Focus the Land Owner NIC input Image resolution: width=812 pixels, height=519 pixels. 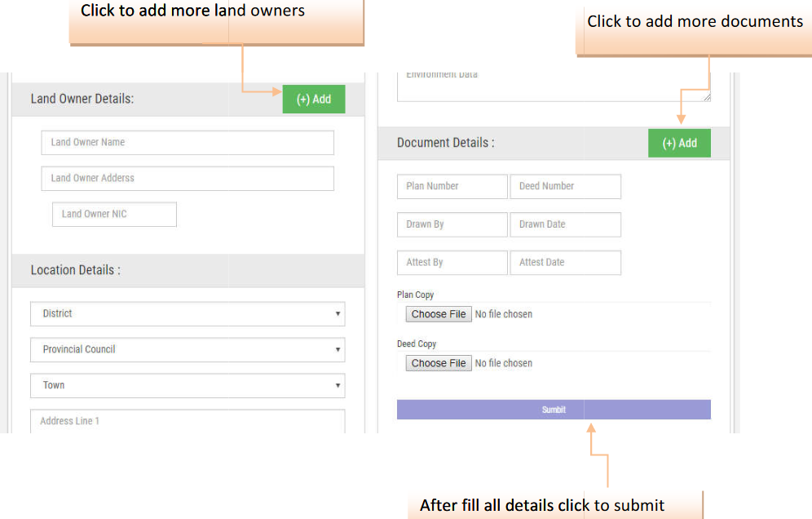point(114,214)
